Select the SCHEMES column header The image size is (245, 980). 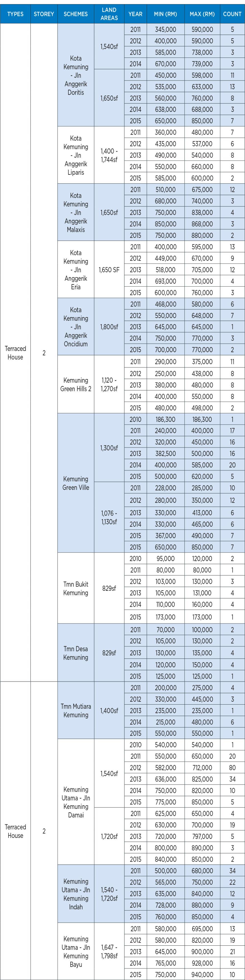[x=76, y=14]
